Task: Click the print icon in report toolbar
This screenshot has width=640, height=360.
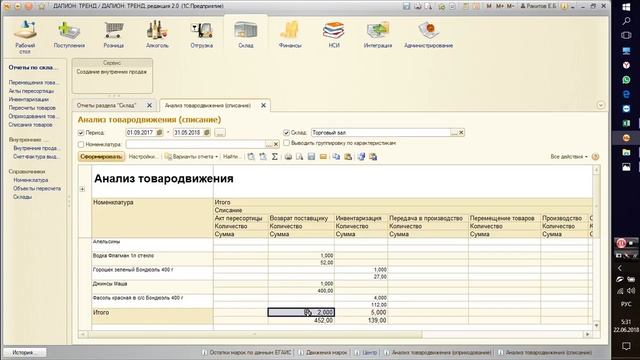Action: pyautogui.click(x=288, y=157)
